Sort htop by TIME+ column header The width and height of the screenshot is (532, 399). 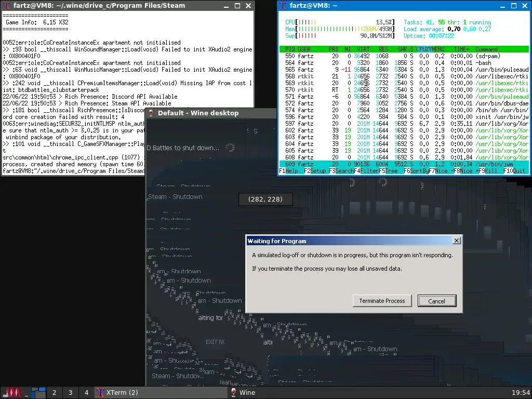pyautogui.click(x=461, y=49)
